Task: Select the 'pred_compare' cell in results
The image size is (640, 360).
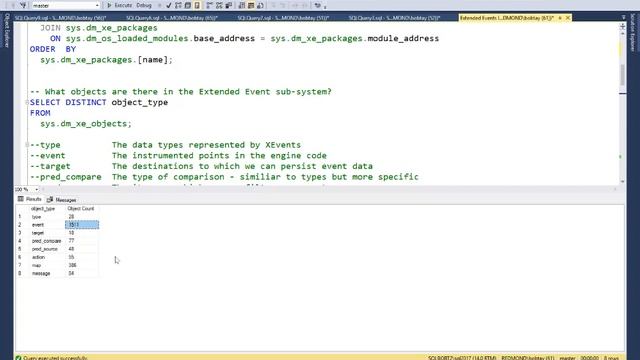Action: (x=47, y=241)
